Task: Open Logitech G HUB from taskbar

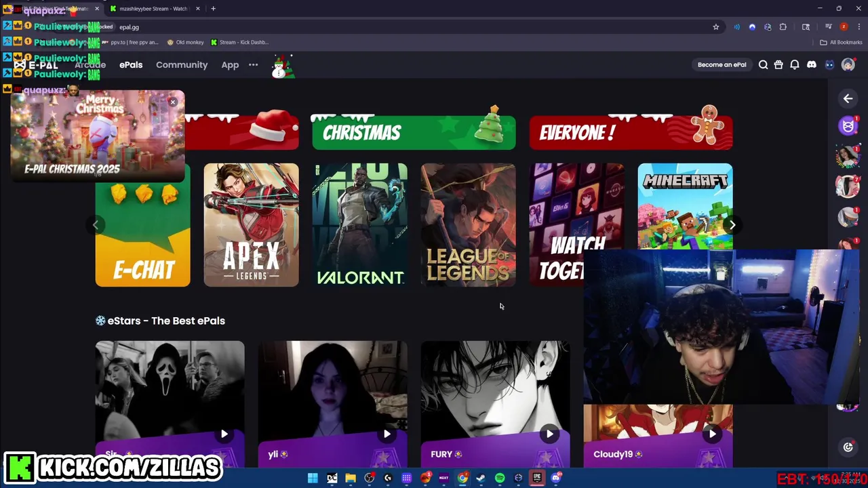Action: tap(388, 478)
